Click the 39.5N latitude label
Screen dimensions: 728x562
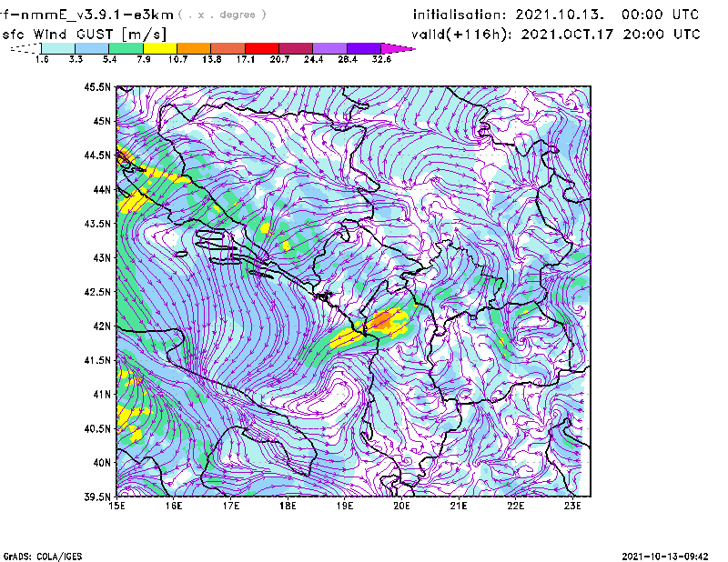97,497
